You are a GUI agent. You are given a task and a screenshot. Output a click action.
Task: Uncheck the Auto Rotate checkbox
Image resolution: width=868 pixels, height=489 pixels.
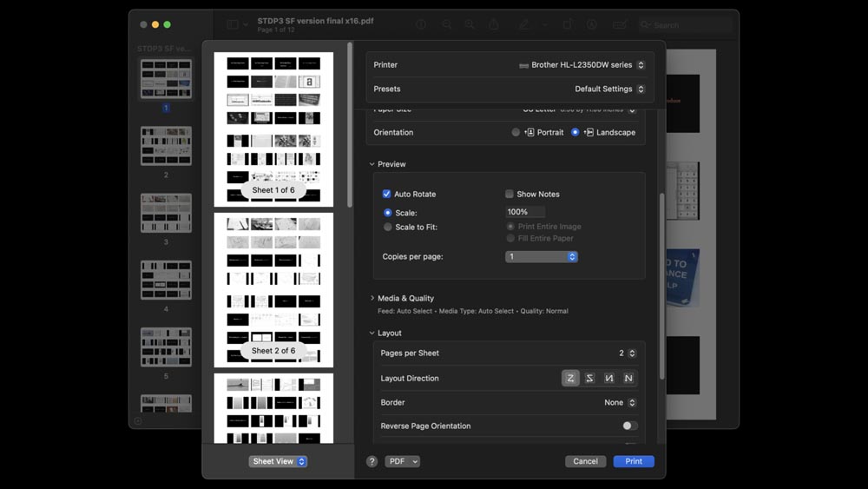(x=387, y=195)
